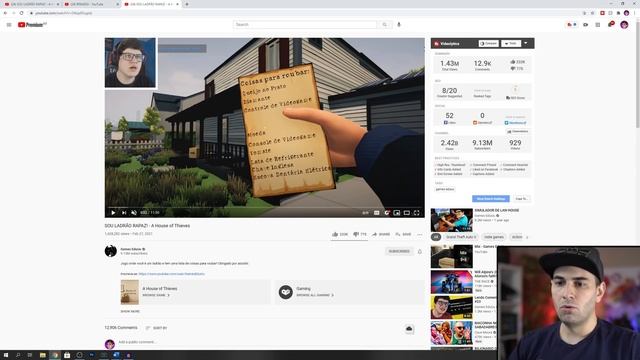
Task: Open a new browser tab
Action: tap(187, 4)
